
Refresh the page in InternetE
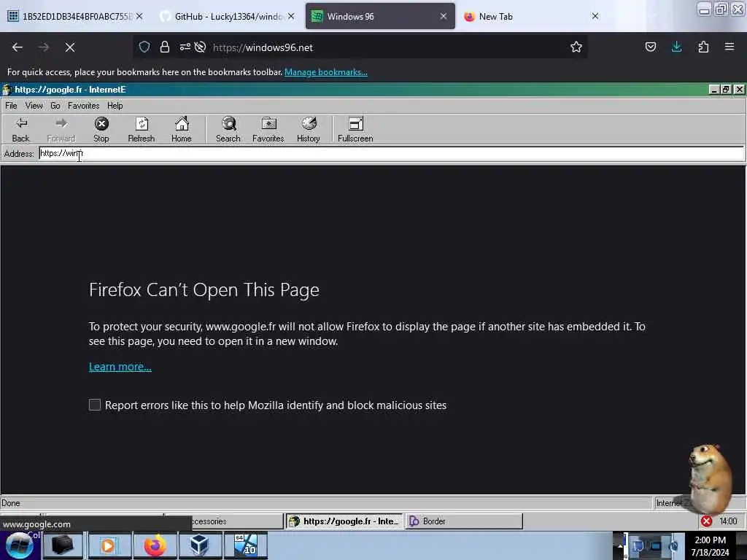coord(141,130)
